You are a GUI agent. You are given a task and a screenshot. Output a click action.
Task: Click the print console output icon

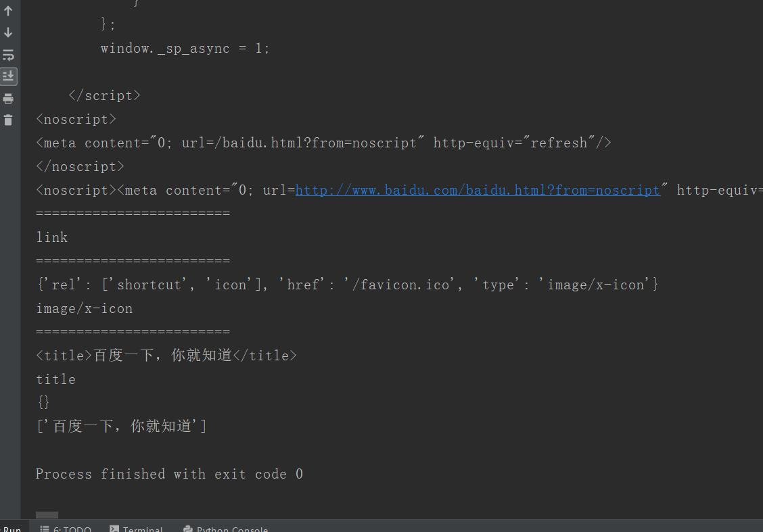[x=8, y=99]
